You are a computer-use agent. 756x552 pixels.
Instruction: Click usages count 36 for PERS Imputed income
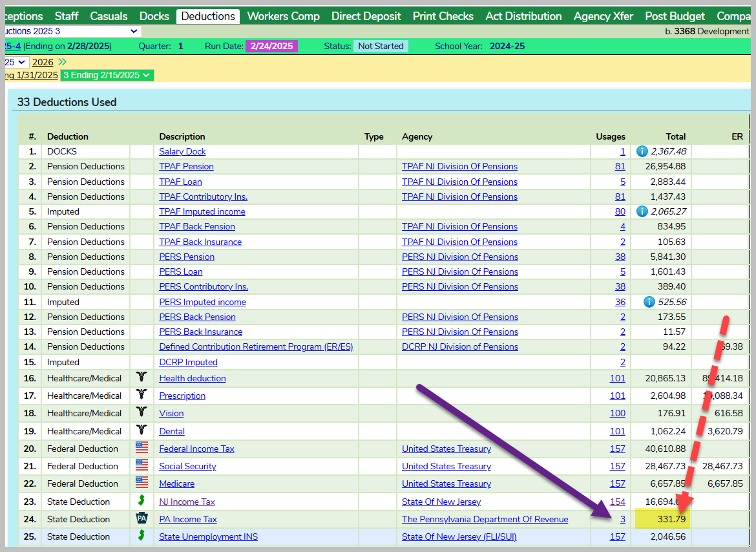tap(620, 302)
